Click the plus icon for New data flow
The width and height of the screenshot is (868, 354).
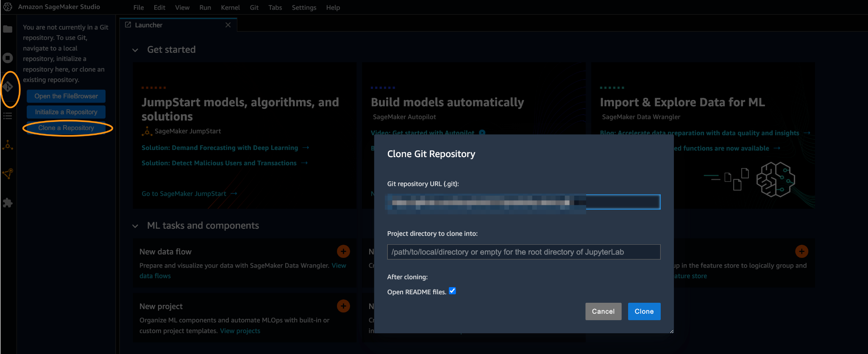[343, 251]
